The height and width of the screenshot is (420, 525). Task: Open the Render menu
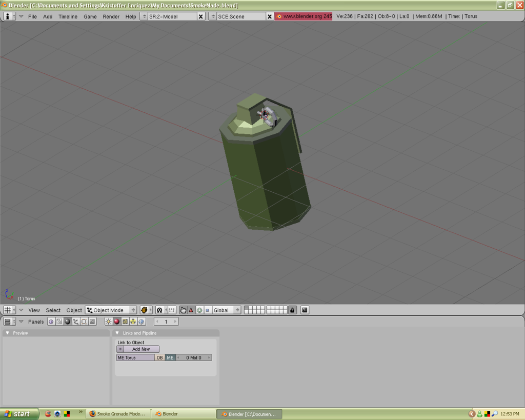coord(111,16)
